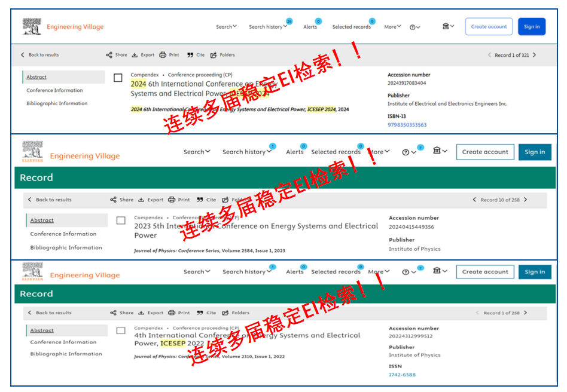
Task: Click Create account in Record 10 of 258 panel
Action: (485, 152)
